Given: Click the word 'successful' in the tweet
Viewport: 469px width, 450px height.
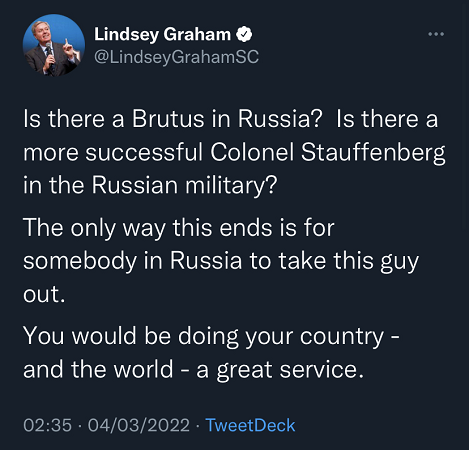Looking at the screenshot, I should [144, 152].
